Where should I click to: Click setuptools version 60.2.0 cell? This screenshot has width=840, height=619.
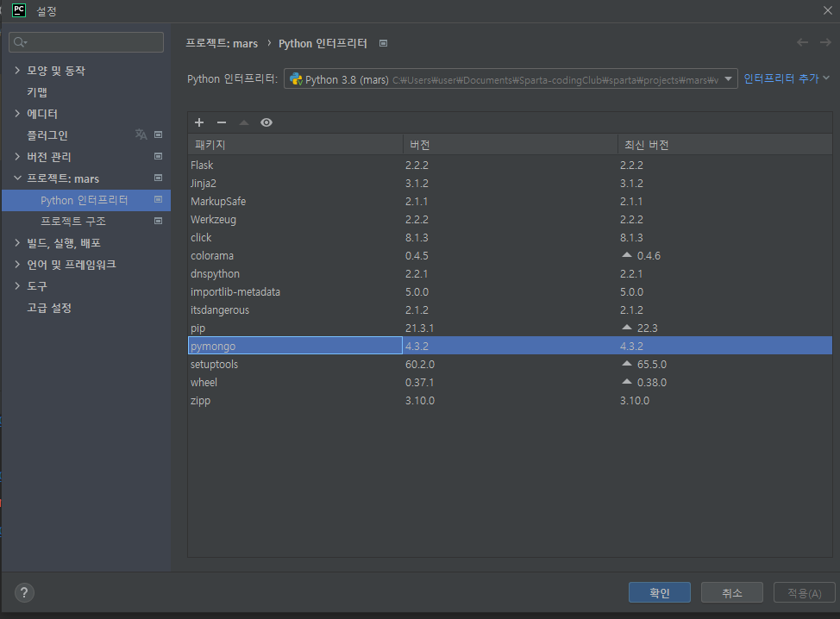pyautogui.click(x=420, y=364)
